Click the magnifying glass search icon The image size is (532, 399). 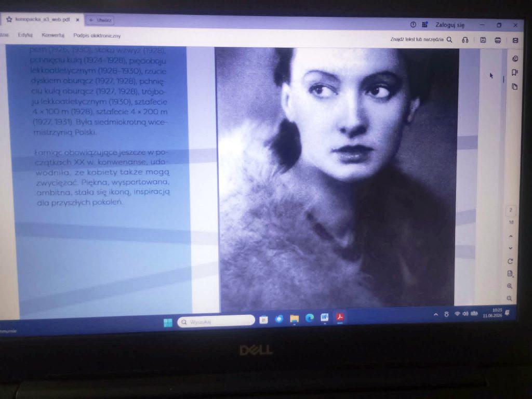449,39
